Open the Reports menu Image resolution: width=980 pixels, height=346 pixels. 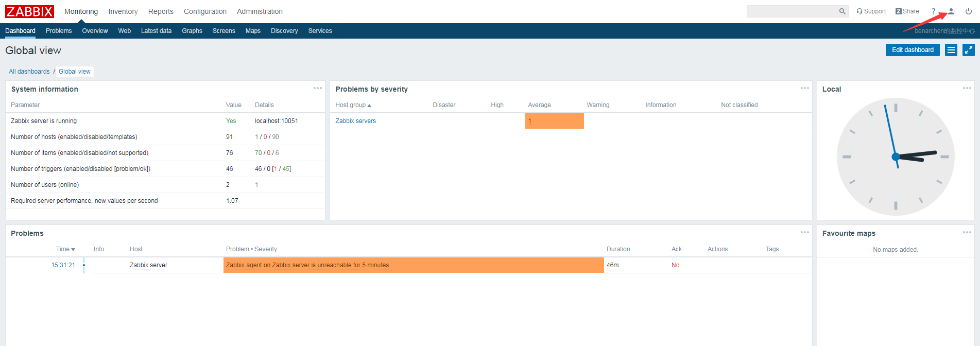tap(161, 11)
